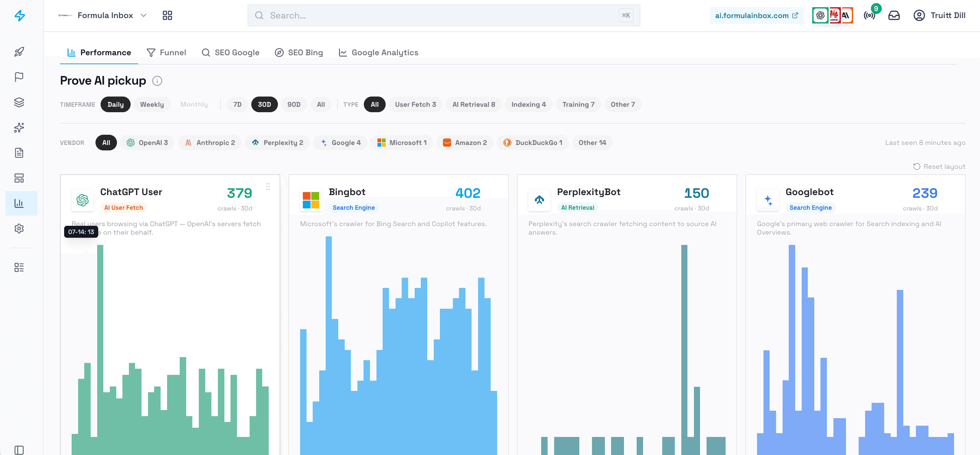Screen dimensions: 980x455
Task: Select the Daily timeframe
Action: pos(115,105)
